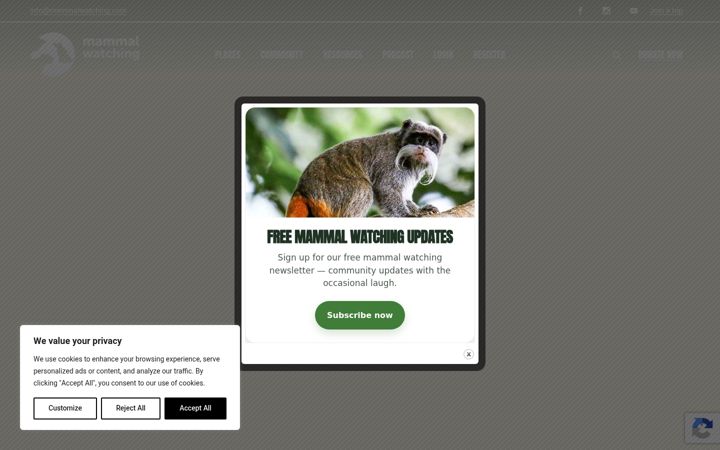Screen dimensions: 720x450
Task: Open the dimmed Facebook icon in the header
Action: pyautogui.click(x=580, y=11)
